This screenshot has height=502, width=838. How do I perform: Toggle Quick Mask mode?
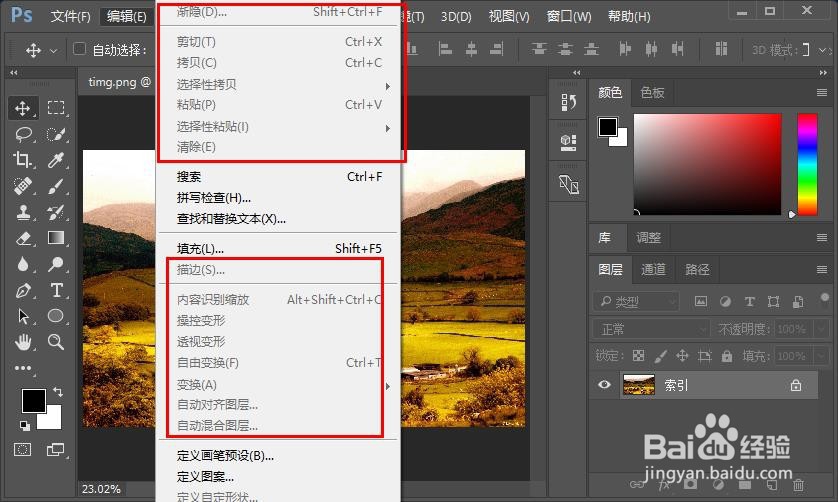(x=22, y=450)
